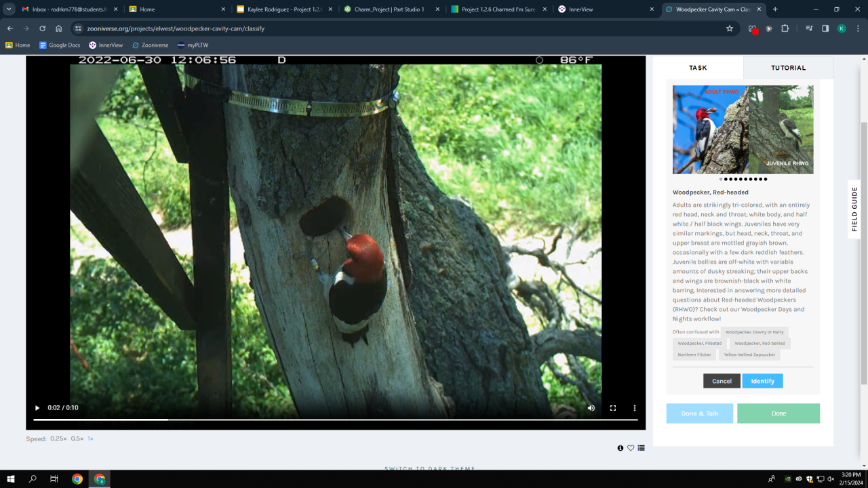Choose 'Yellow-bellied Sapsucker' confusion option
The image size is (868, 488).
(749, 354)
